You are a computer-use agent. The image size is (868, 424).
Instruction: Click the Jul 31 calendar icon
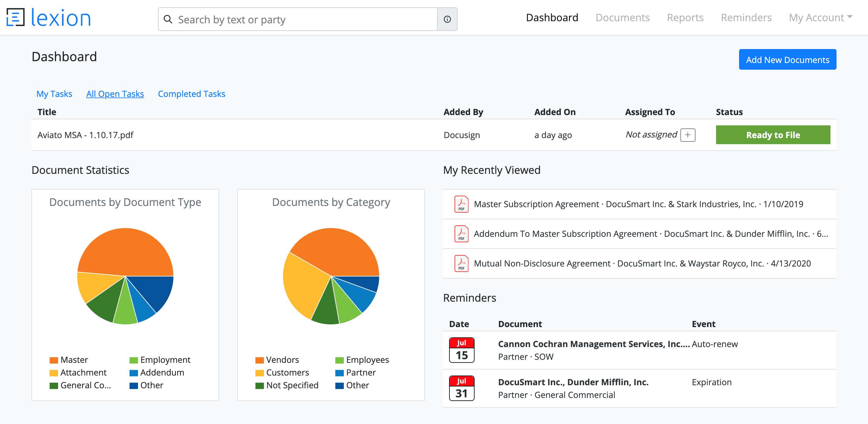point(461,388)
